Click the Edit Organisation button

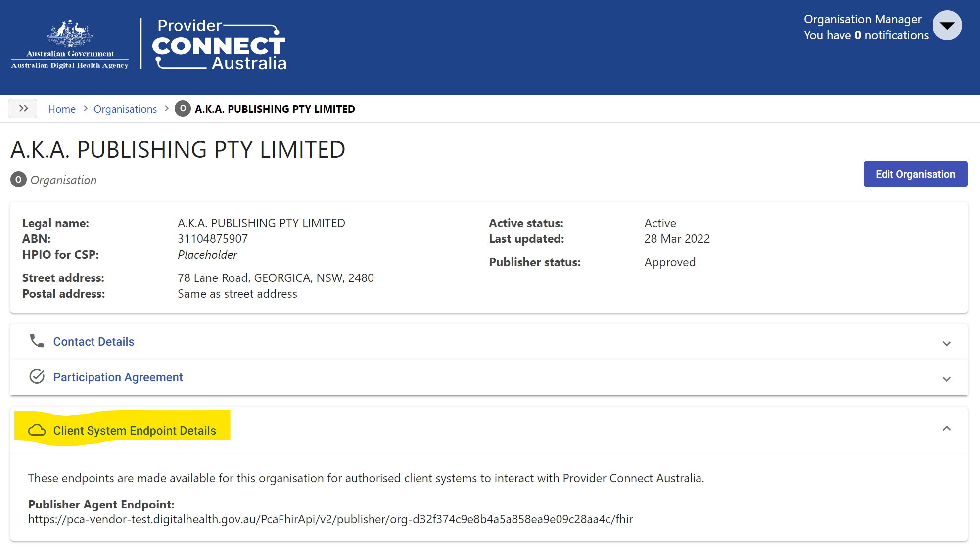click(x=915, y=174)
